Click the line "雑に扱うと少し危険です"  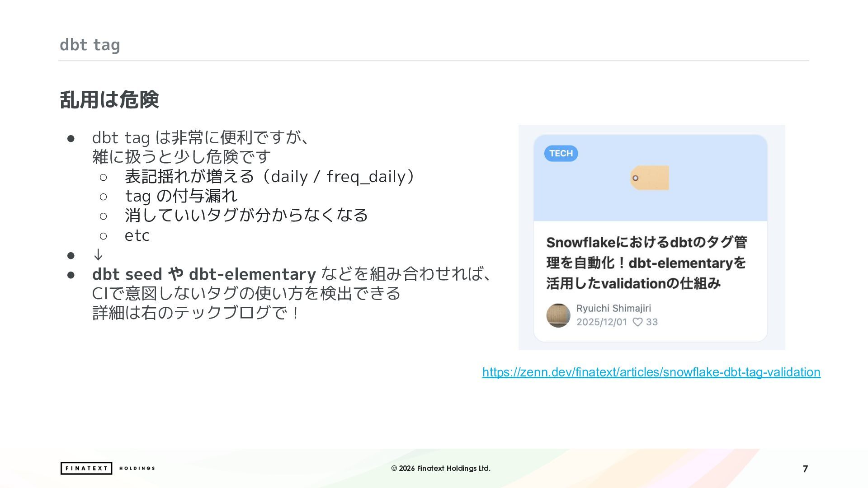[x=182, y=157]
